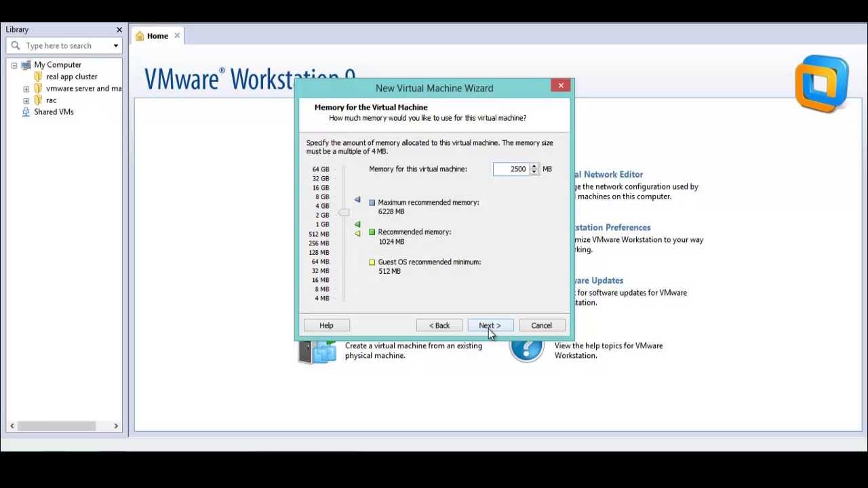Click the memory size MB input field
Screen dimensions: 868x488
pyautogui.click(x=511, y=169)
